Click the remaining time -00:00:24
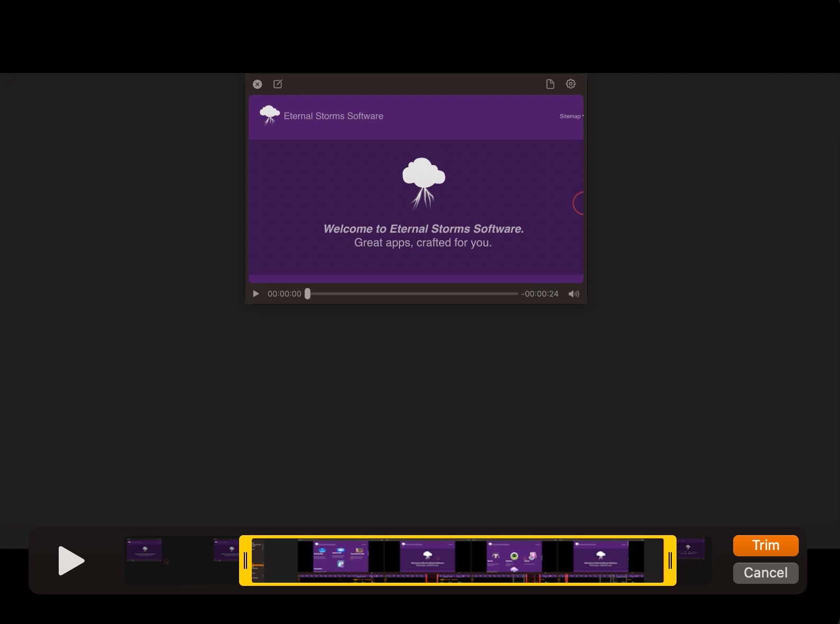 540,293
